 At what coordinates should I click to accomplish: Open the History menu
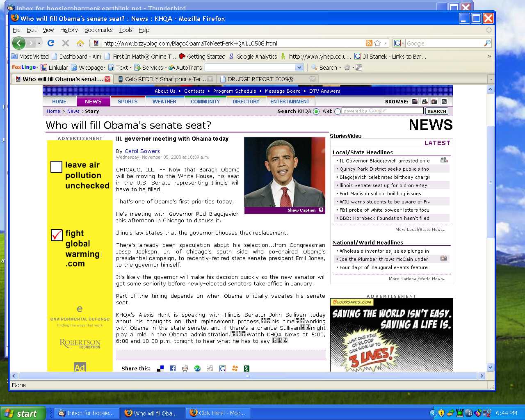[69, 30]
